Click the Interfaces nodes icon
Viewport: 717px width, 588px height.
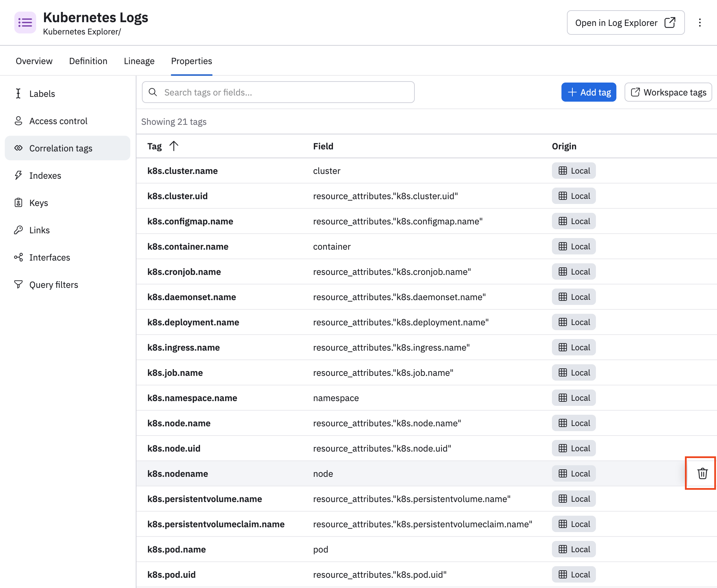pos(18,257)
